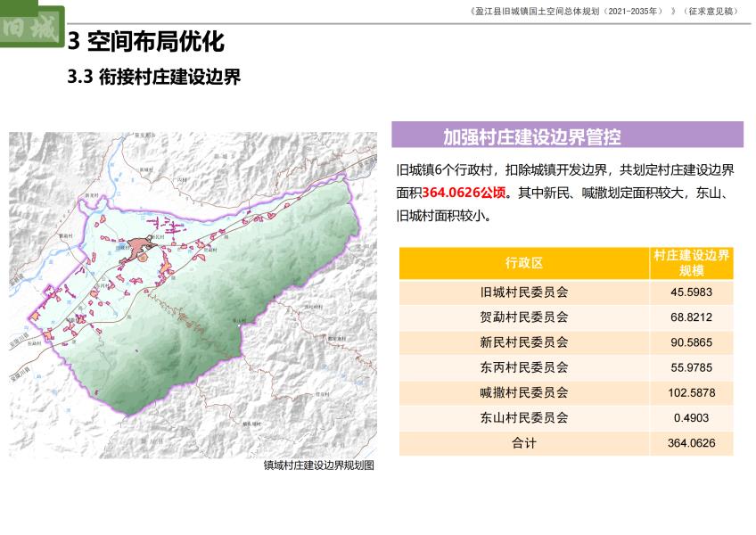The height and width of the screenshot is (535, 756).
Task: Click the 村庄建设边界规模 column header
Action: coord(691,263)
